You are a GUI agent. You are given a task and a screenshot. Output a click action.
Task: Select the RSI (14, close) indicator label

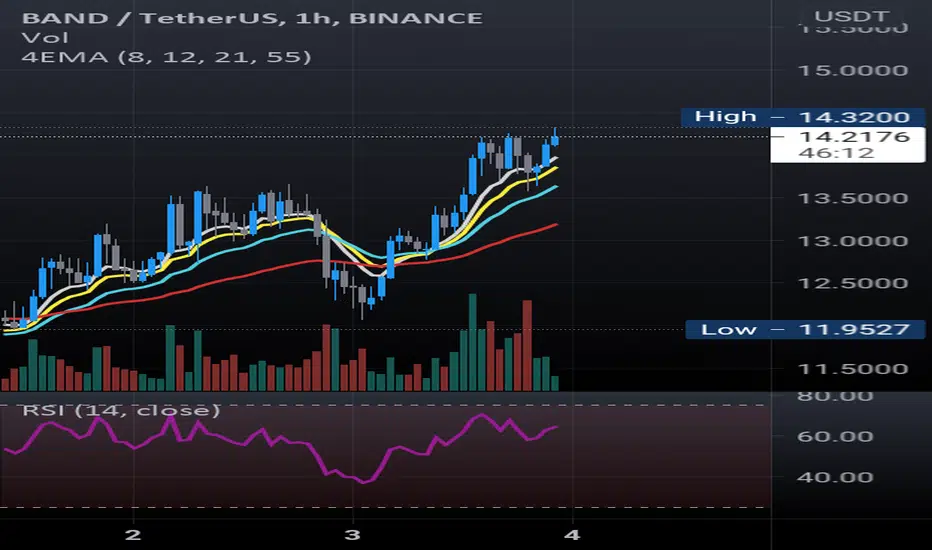pos(121,410)
